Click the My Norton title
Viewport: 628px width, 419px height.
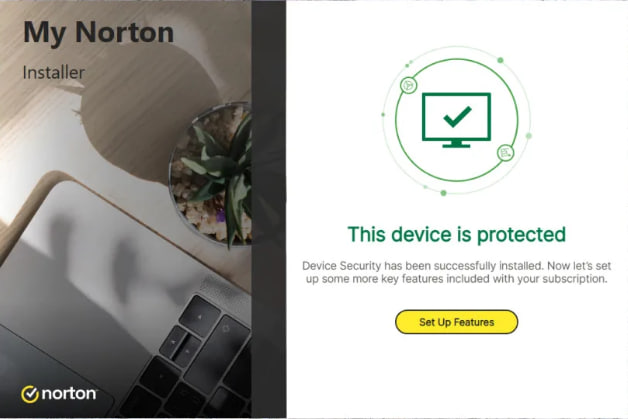[x=99, y=32]
